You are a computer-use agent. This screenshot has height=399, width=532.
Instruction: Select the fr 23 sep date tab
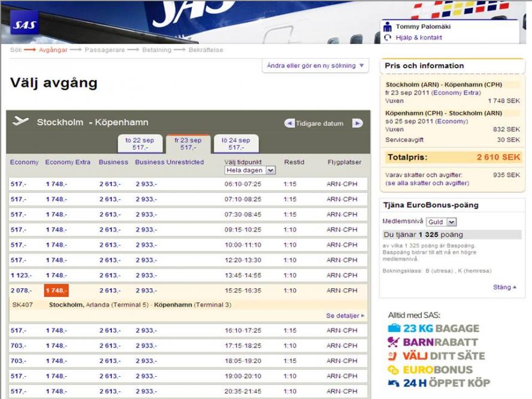pyautogui.click(x=188, y=144)
